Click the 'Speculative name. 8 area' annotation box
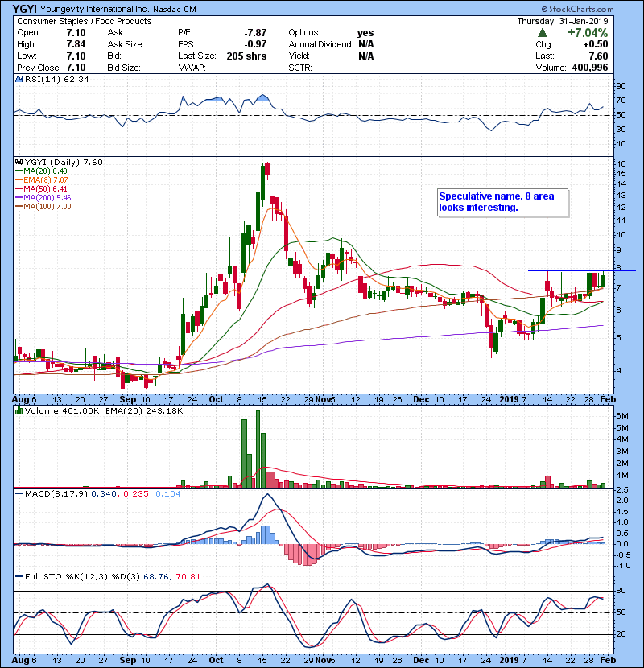This screenshot has height=668, width=644. click(502, 202)
